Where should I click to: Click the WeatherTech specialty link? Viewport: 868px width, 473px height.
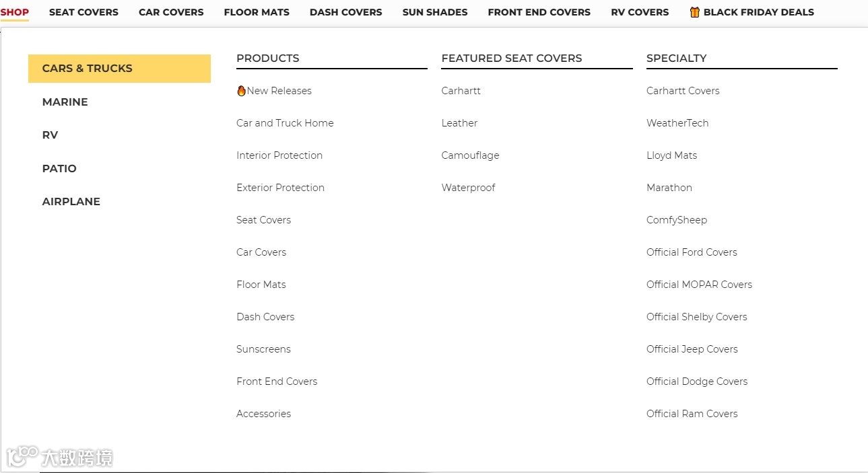[x=677, y=123]
